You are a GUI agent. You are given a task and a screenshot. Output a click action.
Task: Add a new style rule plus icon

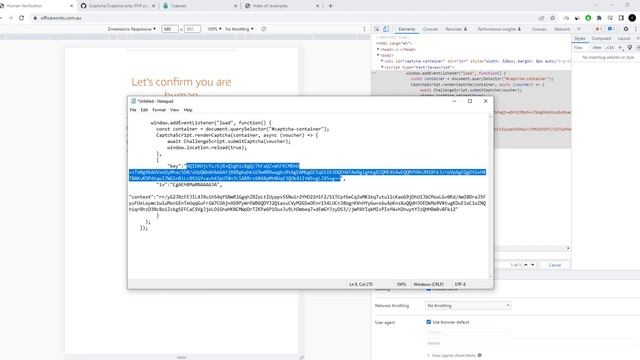620,48
